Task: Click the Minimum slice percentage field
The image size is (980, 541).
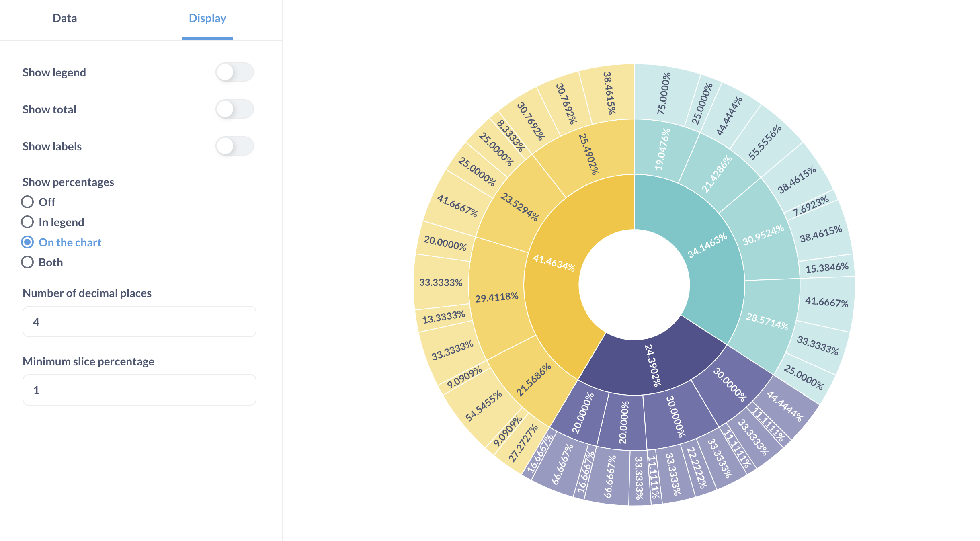Action: coord(139,389)
